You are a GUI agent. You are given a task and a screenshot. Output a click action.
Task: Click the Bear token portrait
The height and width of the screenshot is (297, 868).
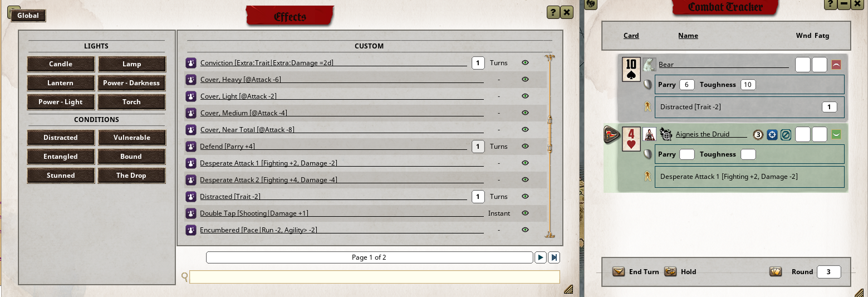pos(649,65)
